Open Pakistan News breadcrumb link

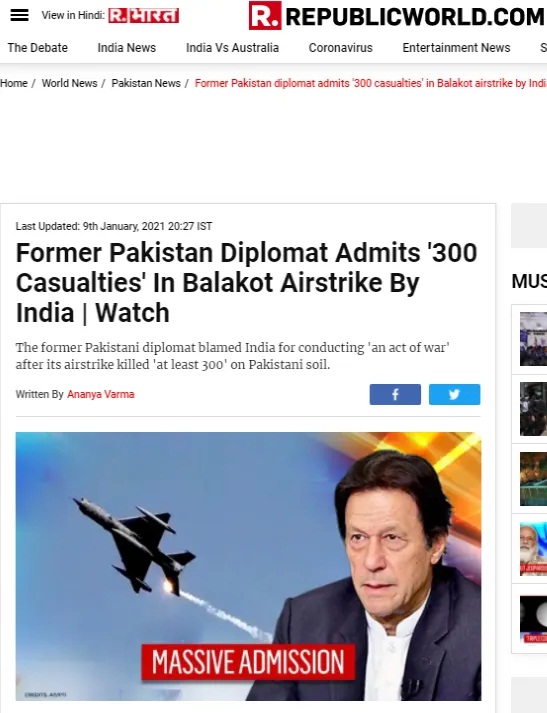coord(146,83)
